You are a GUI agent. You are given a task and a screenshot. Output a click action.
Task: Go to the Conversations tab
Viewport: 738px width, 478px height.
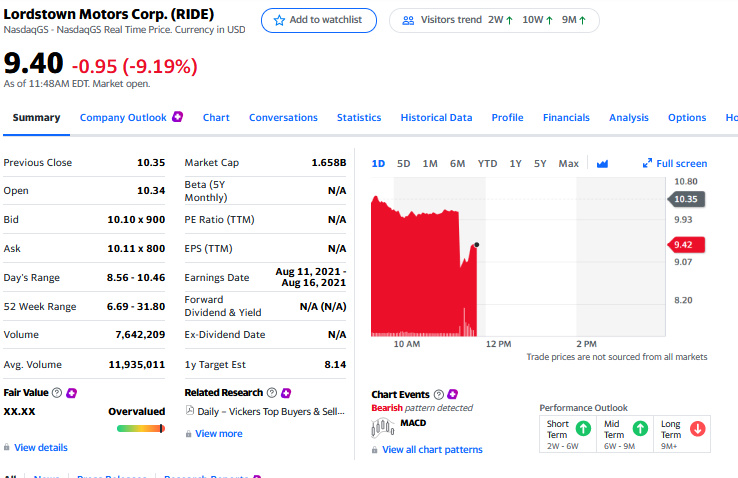[x=283, y=118]
